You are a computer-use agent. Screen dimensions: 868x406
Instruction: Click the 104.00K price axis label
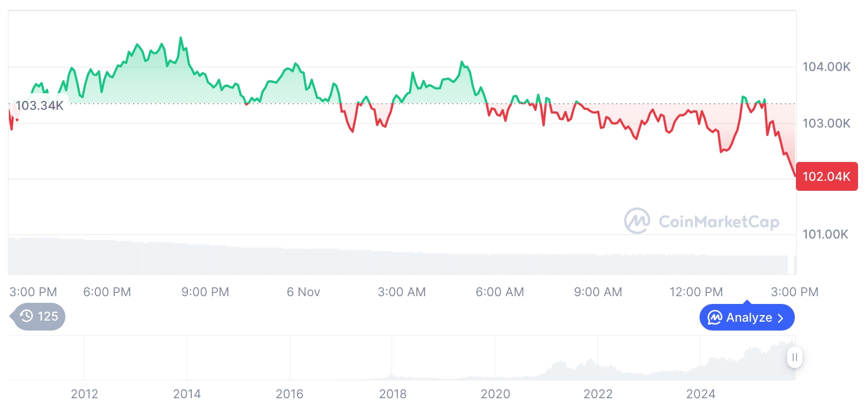826,67
